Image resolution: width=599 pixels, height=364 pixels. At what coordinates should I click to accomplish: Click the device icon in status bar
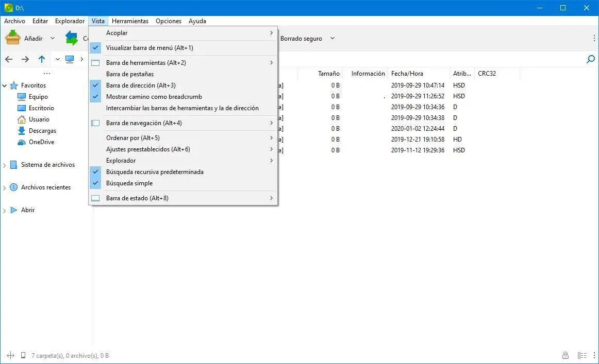[23, 355]
